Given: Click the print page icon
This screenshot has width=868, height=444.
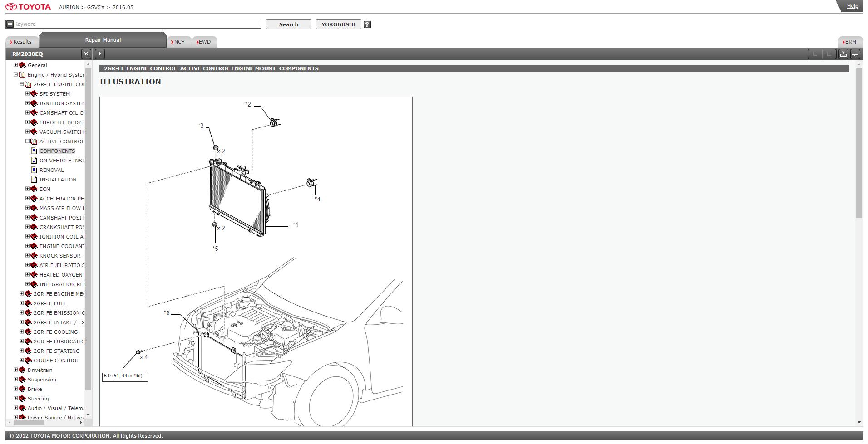Looking at the screenshot, I should click(843, 54).
